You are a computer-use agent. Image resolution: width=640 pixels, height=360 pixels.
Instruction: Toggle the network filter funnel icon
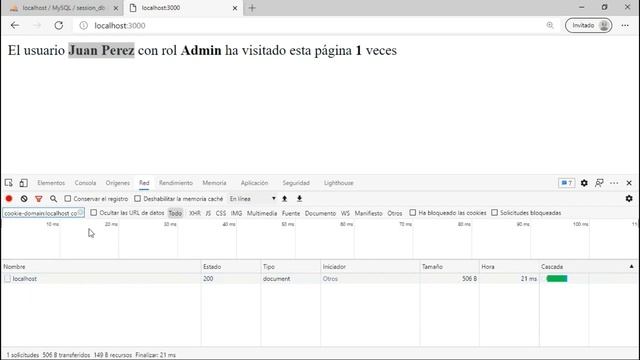[x=39, y=199]
